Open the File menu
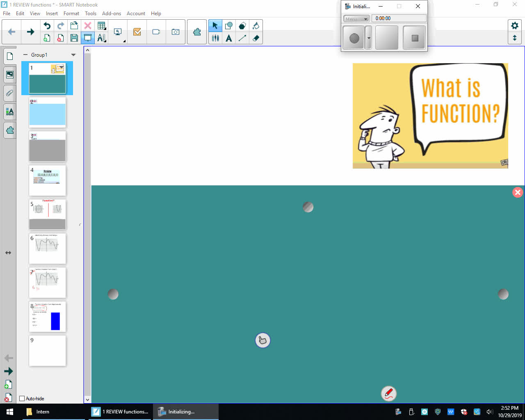 [x=7, y=14]
